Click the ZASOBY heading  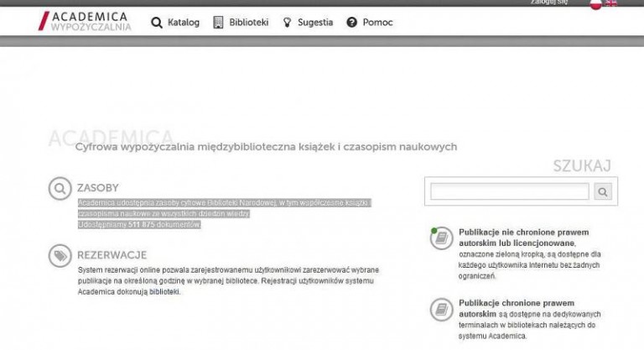[98, 188]
